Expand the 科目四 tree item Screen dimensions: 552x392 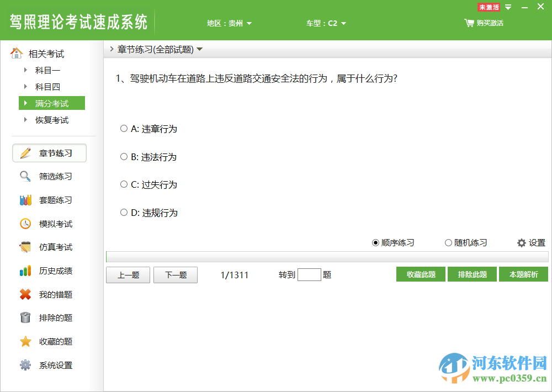click(25, 86)
